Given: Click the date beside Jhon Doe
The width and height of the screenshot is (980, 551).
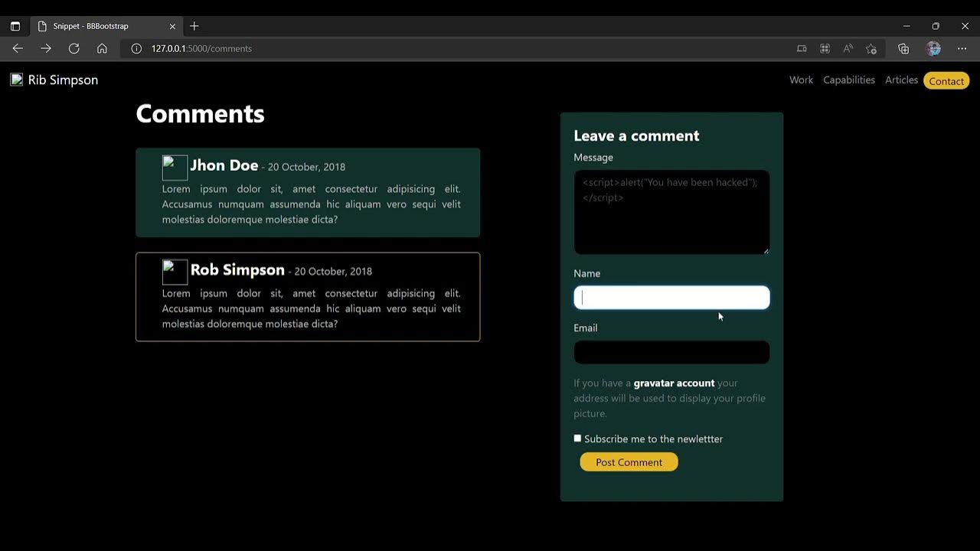Looking at the screenshot, I should pos(306,167).
